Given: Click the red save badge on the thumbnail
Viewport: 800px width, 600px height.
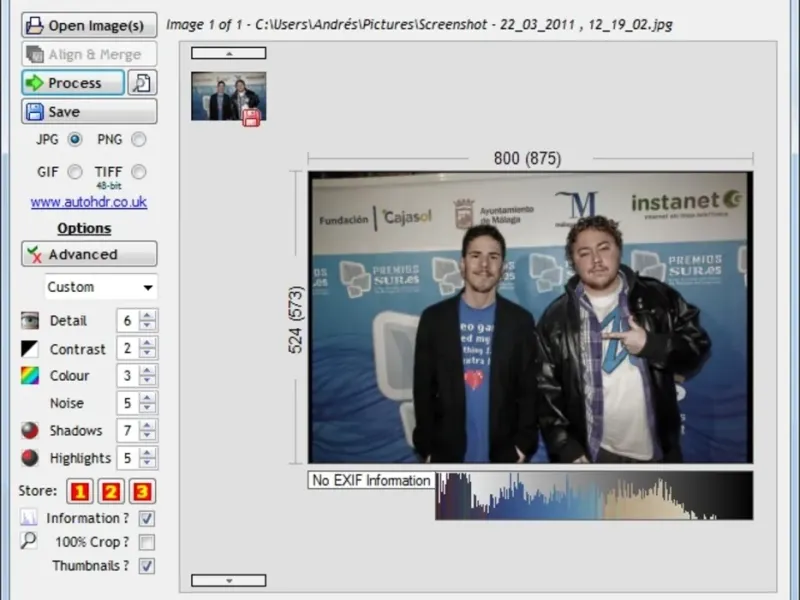Looking at the screenshot, I should click(251, 117).
